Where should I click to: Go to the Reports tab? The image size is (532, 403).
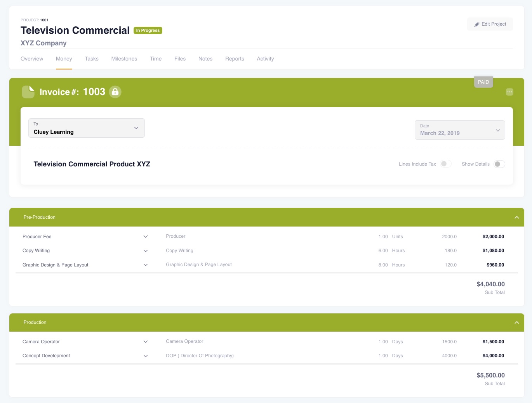(x=235, y=59)
